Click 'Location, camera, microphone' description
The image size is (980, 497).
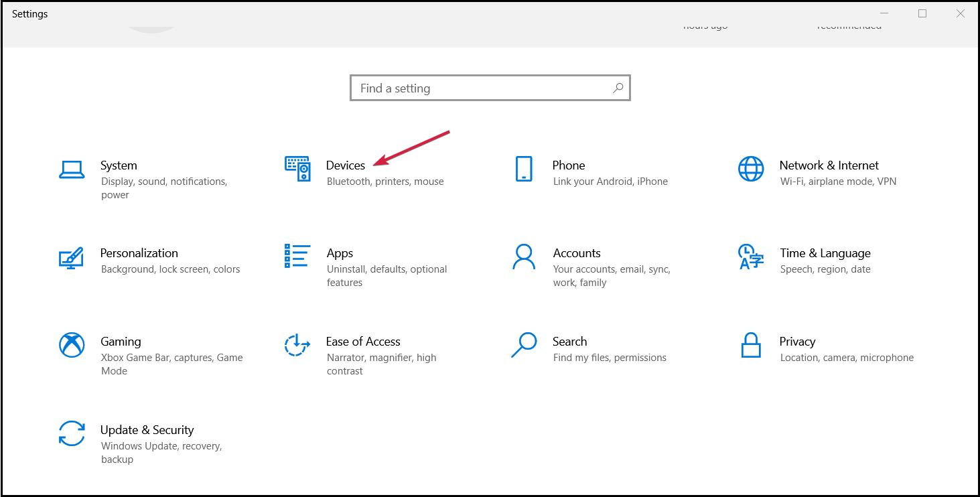847,358
